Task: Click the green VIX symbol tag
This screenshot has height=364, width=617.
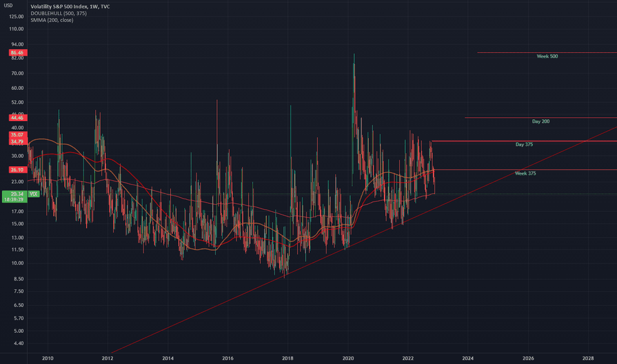Action: [34, 194]
